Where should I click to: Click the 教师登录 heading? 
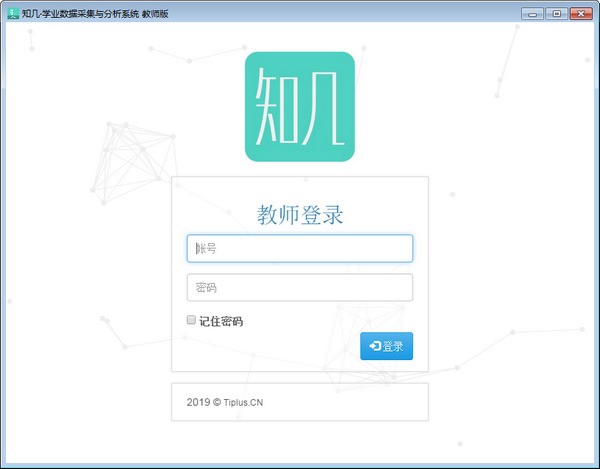pyautogui.click(x=299, y=214)
